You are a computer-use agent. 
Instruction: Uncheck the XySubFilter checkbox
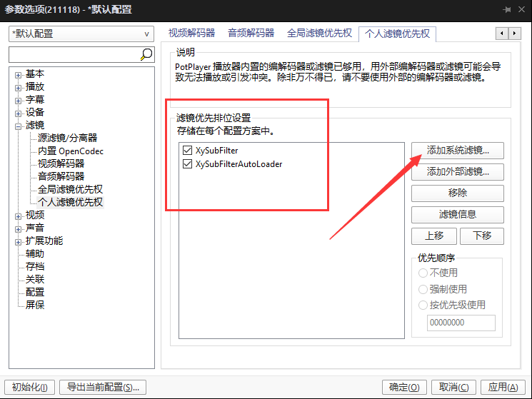pos(187,150)
